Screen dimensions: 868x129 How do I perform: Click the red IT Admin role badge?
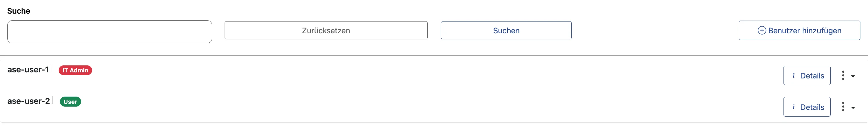[x=75, y=70]
